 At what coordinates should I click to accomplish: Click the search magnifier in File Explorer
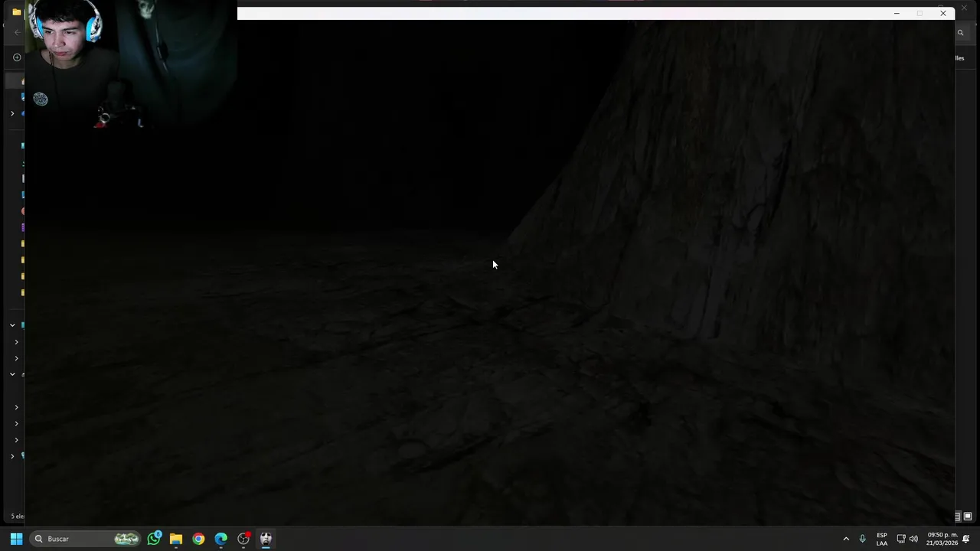point(960,32)
